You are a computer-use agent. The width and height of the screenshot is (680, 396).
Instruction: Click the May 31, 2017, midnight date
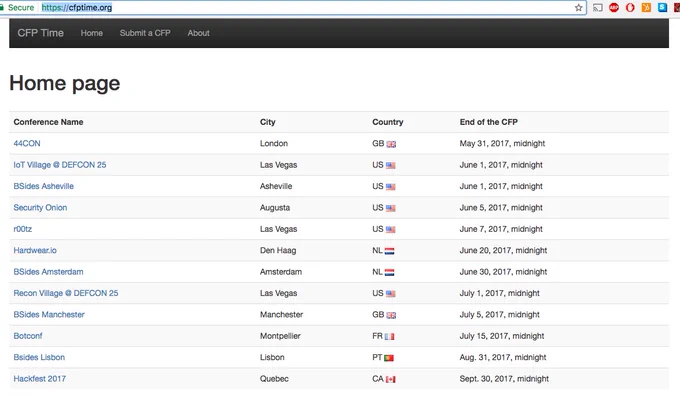tap(502, 144)
